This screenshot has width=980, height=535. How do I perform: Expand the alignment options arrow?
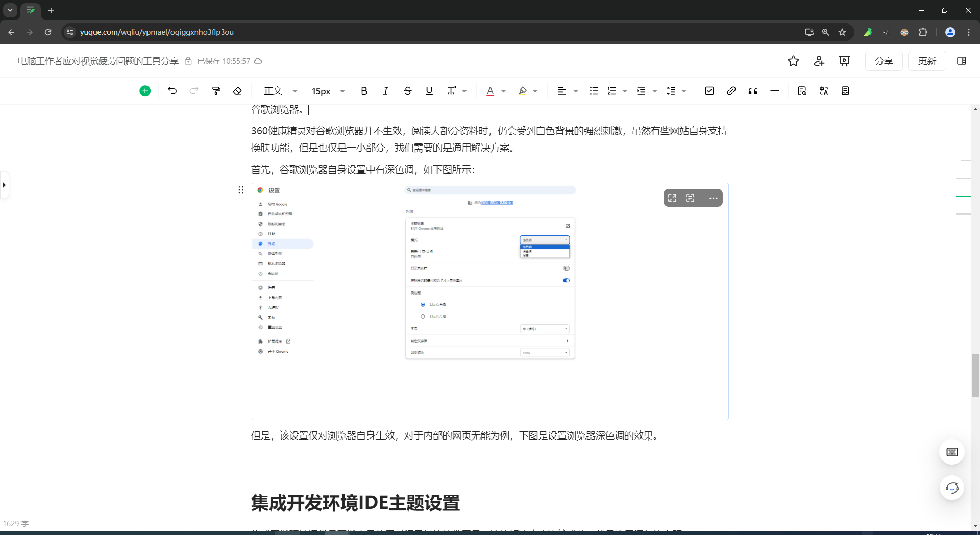576,91
